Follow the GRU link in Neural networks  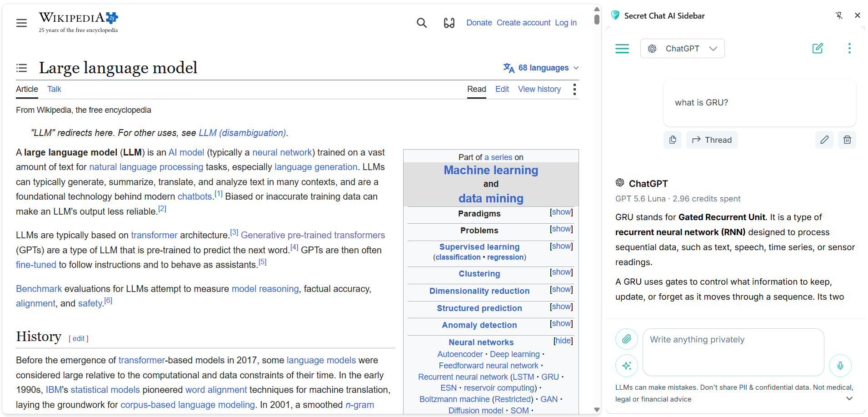550,377
